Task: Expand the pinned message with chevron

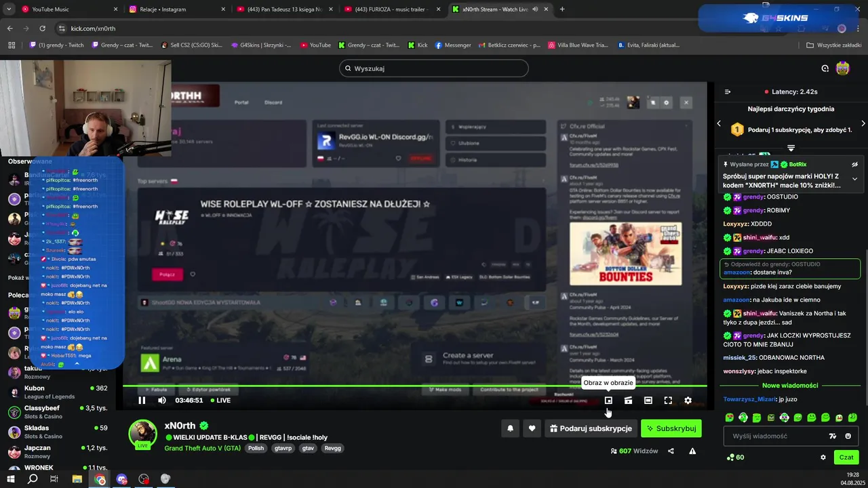Action: pyautogui.click(x=854, y=179)
